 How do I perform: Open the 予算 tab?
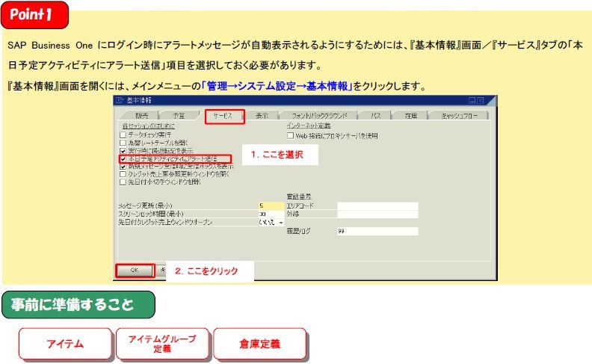click(179, 116)
